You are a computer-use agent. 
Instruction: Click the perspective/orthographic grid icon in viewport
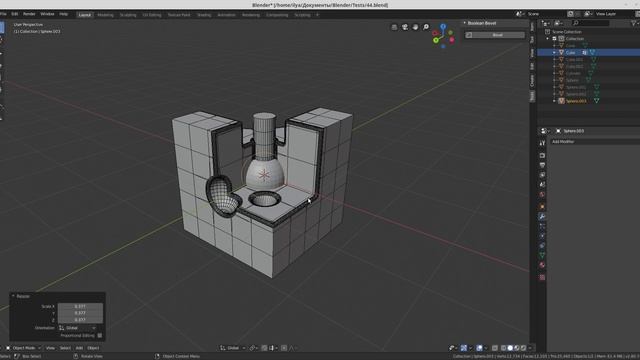394,27
